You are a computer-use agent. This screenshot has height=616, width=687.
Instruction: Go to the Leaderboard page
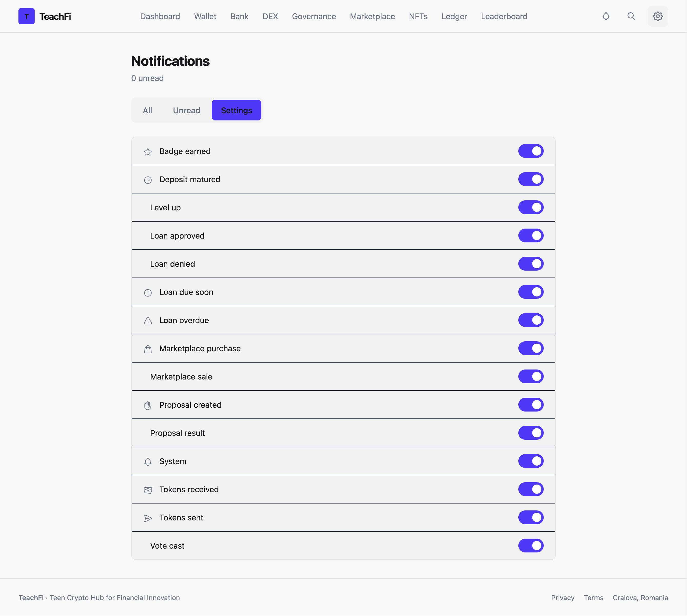coord(504,16)
